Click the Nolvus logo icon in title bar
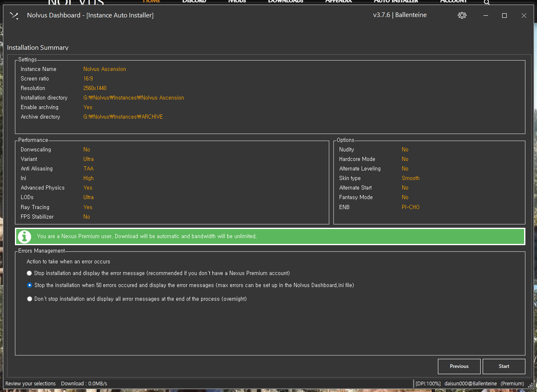 (14, 16)
